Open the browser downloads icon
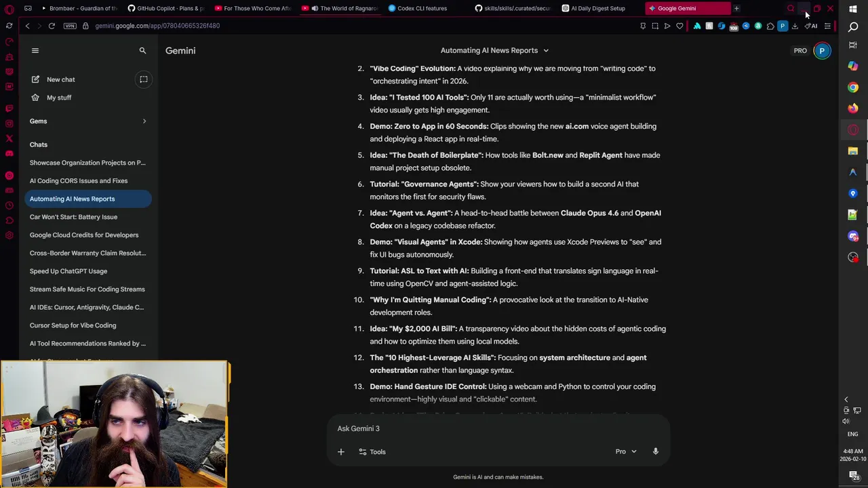The height and width of the screenshot is (488, 868). [x=795, y=26]
